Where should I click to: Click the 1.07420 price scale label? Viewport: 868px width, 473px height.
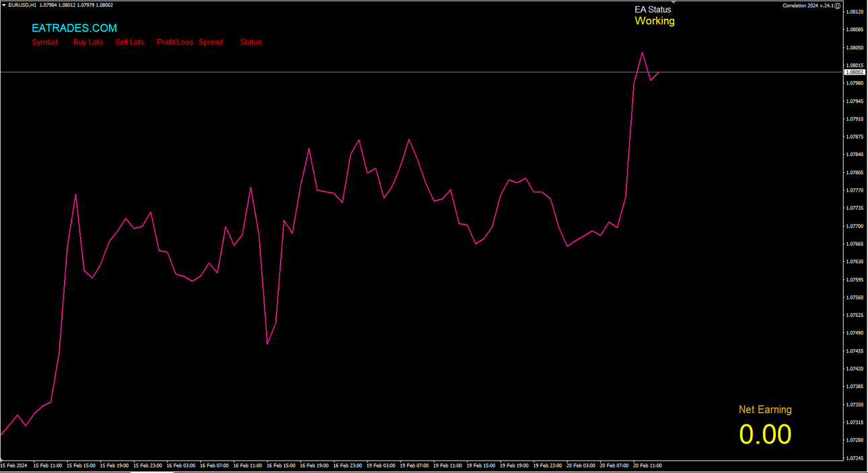click(855, 369)
